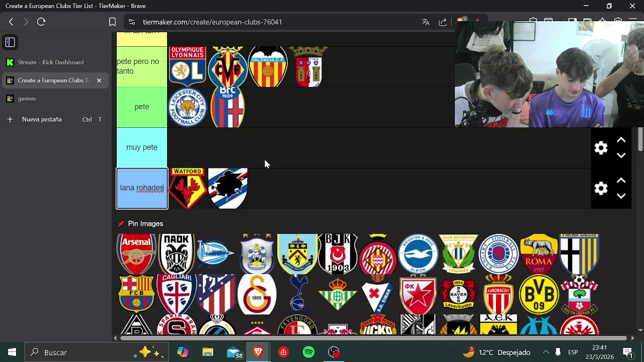Click the share icon in address bar

click(x=443, y=22)
